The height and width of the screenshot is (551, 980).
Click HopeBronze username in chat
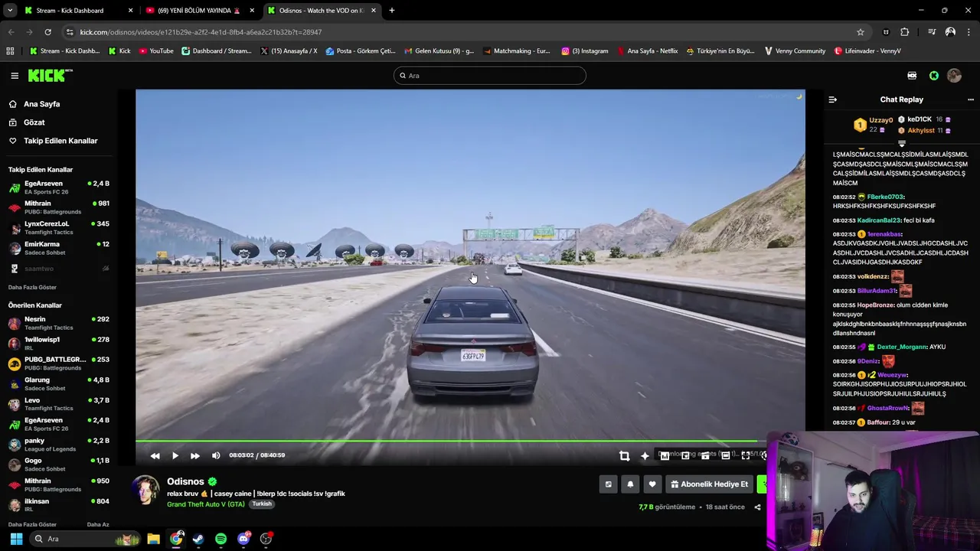tap(875, 305)
